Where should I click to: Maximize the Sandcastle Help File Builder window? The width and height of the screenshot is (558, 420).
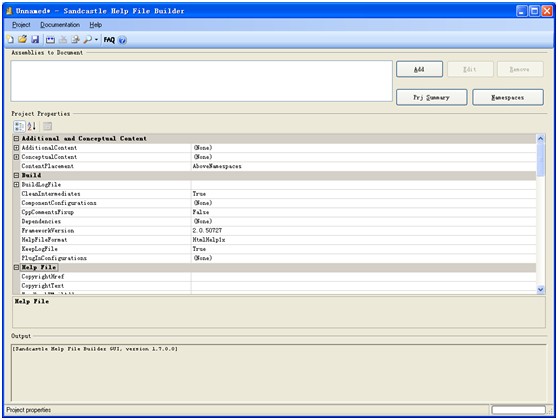535,11
